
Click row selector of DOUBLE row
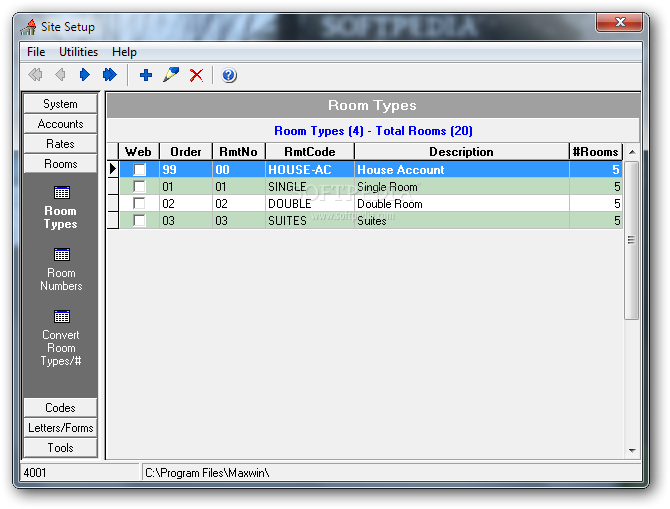(x=112, y=203)
